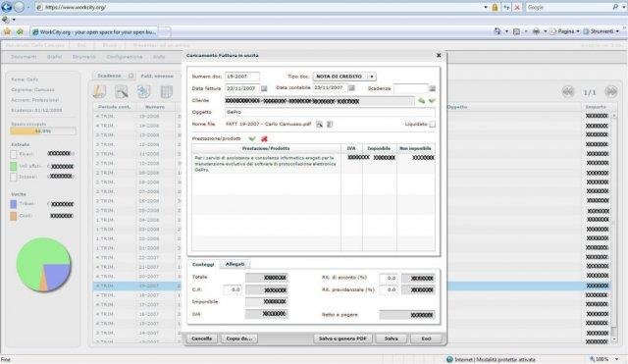Click the Oggetto field containing GePro
Image resolution: width=628 pixels, height=364 pixels.
(x=330, y=112)
